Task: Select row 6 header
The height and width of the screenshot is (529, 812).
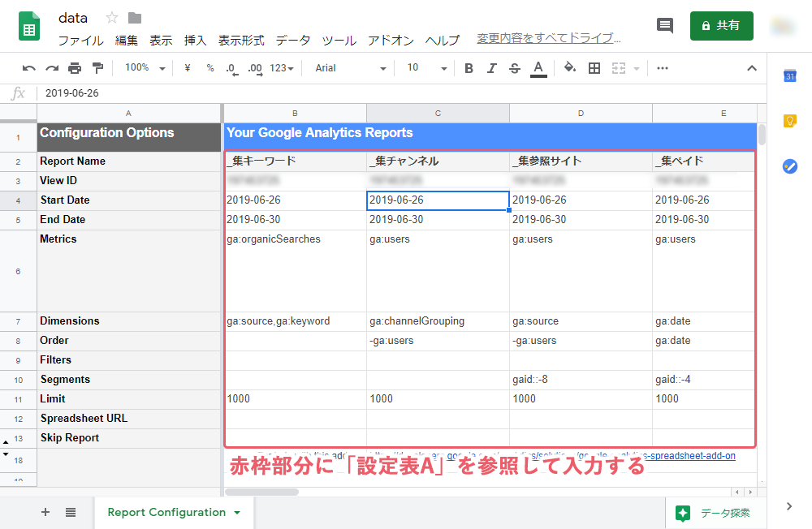Action: 18,271
